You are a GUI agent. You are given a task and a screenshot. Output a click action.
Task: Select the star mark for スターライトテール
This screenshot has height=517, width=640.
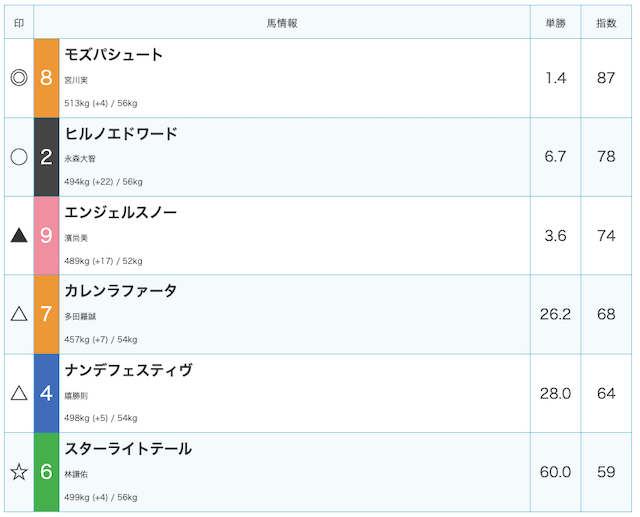[x=19, y=472]
